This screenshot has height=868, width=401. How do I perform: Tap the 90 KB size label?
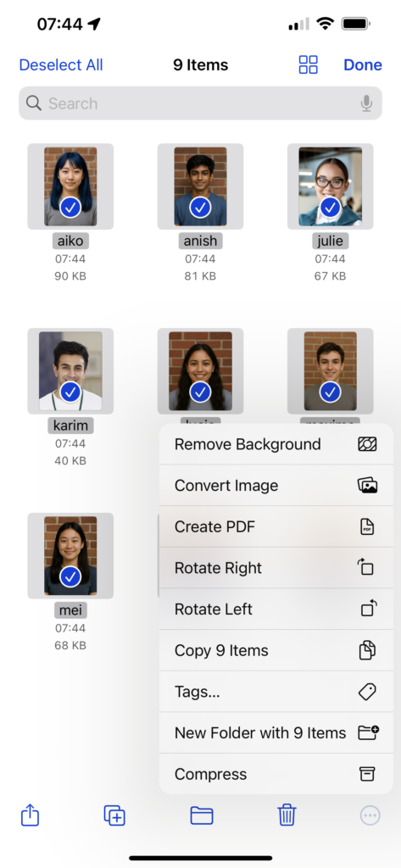pos(70,275)
